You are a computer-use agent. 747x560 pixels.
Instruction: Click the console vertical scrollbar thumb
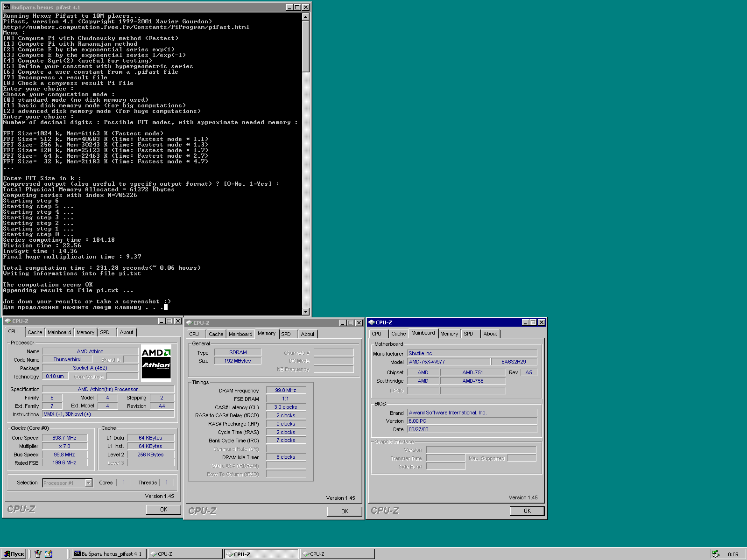pyautogui.click(x=306, y=46)
